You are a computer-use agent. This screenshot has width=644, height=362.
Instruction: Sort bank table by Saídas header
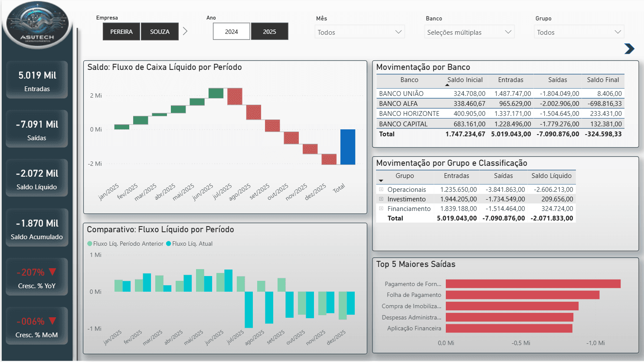click(557, 80)
